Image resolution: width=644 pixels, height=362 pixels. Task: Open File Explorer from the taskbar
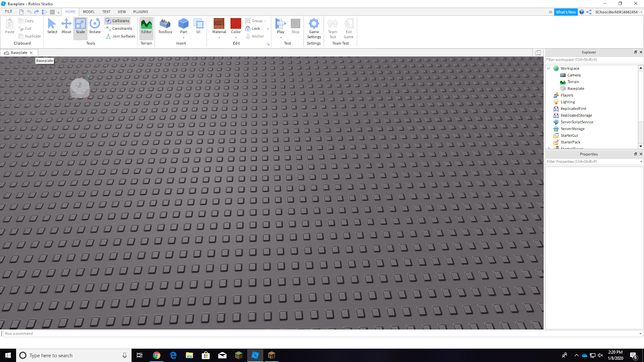[x=189, y=355]
